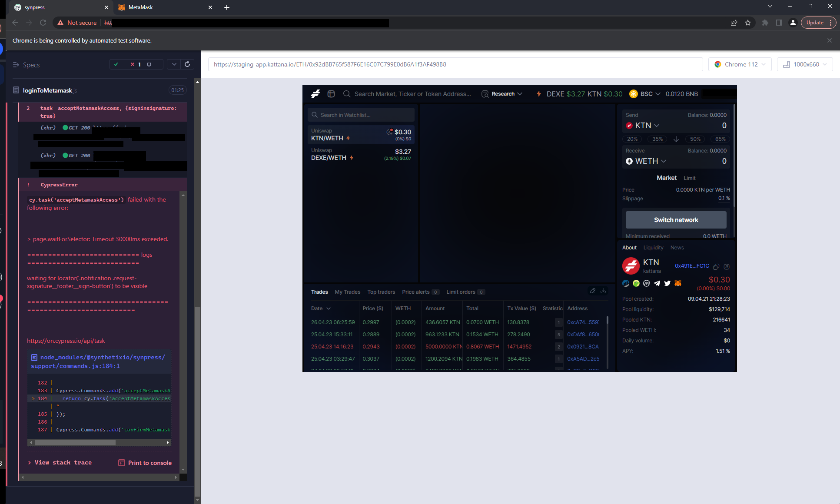Open the Chrome 112 browser selector

(740, 64)
